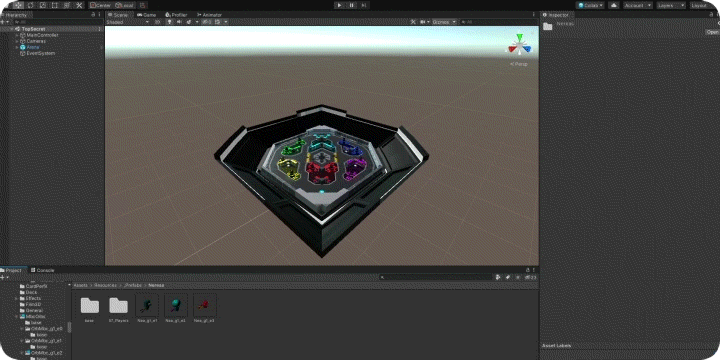Toggle hidden objects visibility counter
The width and height of the screenshot is (720, 360).
(x=207, y=22)
